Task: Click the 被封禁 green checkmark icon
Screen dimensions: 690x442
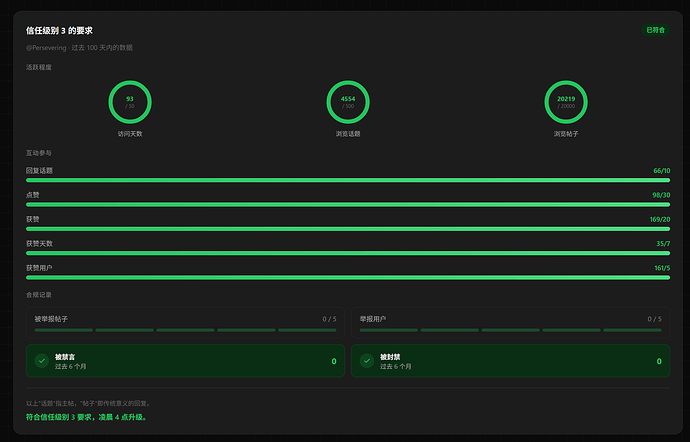Action: [367, 361]
